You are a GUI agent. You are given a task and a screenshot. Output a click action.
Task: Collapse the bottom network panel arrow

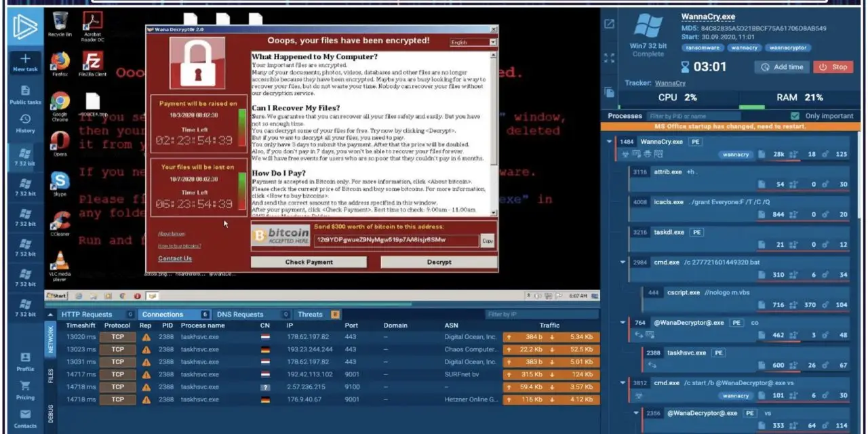click(51, 315)
